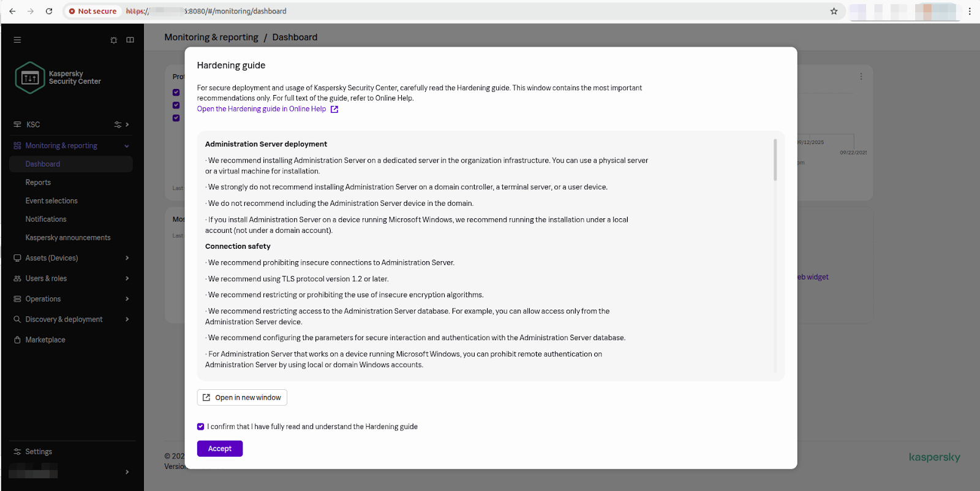This screenshot has width=980, height=491.
Task: Toggle the first checkbox in dashboard widget
Action: (x=176, y=93)
